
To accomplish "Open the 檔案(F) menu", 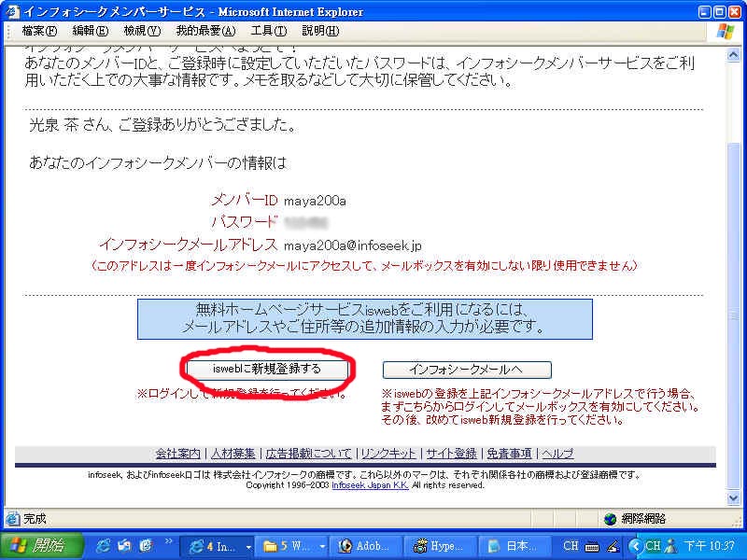I will (x=39, y=31).
